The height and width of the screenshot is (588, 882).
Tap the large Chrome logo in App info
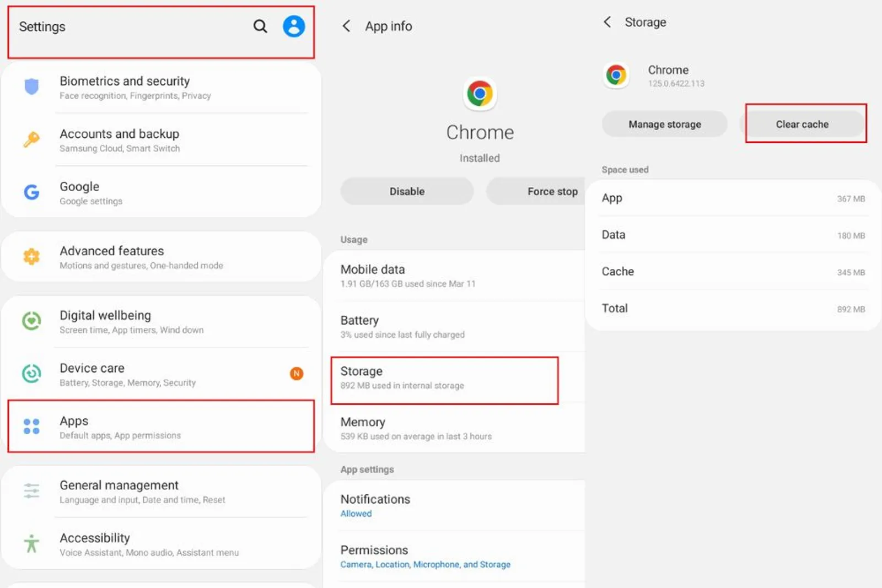(x=480, y=94)
